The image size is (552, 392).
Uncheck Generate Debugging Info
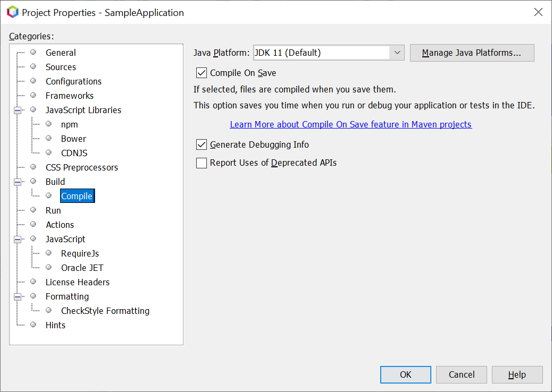[x=202, y=144]
